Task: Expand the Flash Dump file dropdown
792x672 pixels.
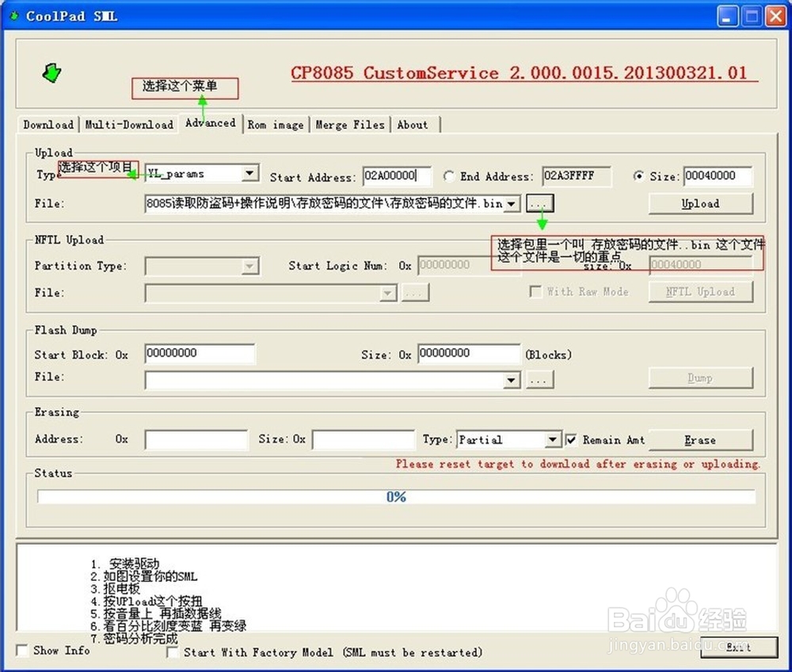Action: (511, 380)
